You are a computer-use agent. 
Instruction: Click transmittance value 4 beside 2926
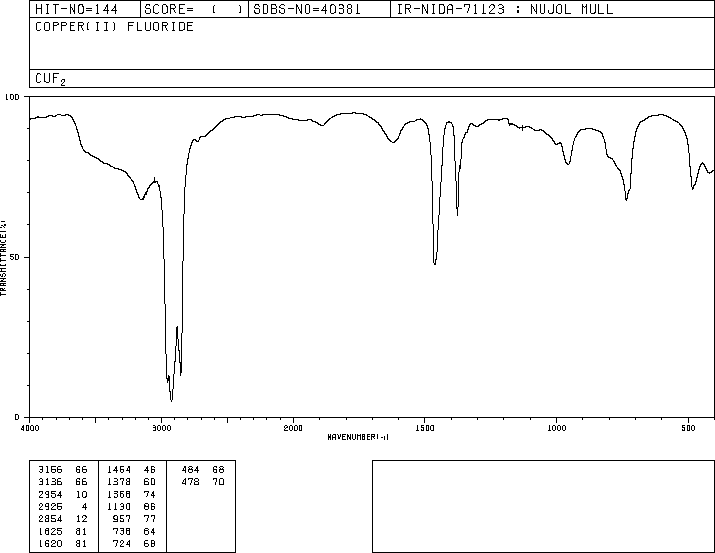coord(84,506)
